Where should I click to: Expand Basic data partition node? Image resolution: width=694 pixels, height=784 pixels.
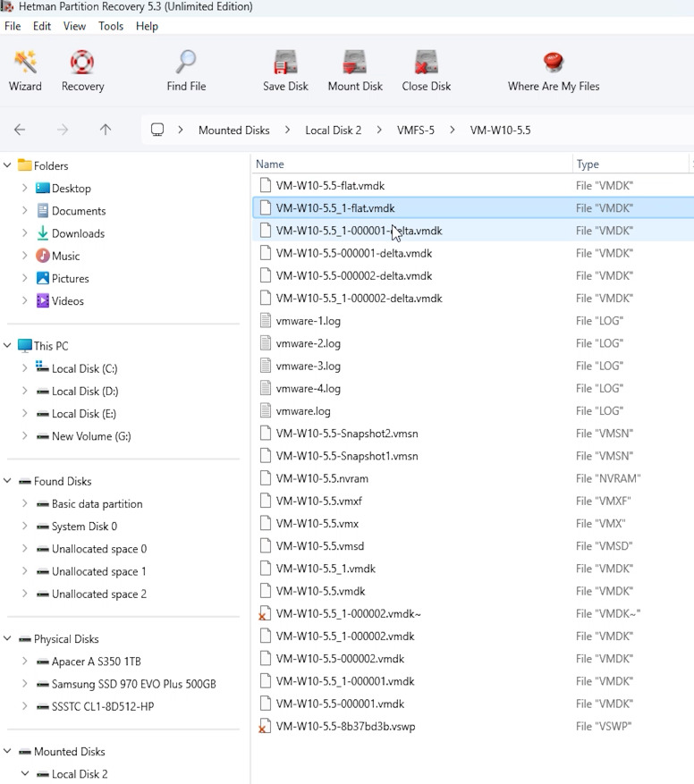[x=24, y=503]
